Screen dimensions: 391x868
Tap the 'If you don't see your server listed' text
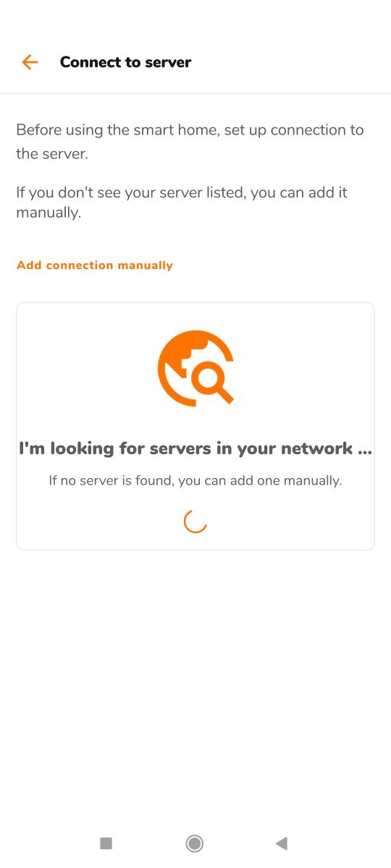182,203
